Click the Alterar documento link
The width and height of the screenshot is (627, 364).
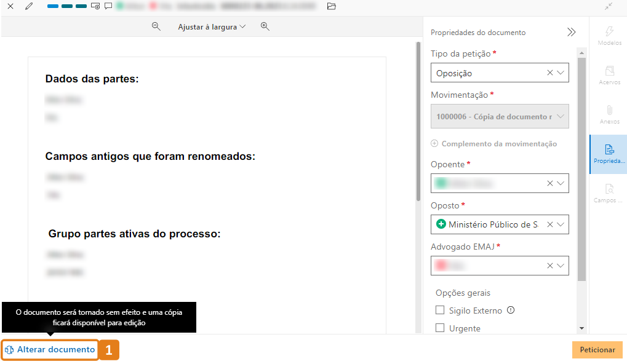pos(50,350)
